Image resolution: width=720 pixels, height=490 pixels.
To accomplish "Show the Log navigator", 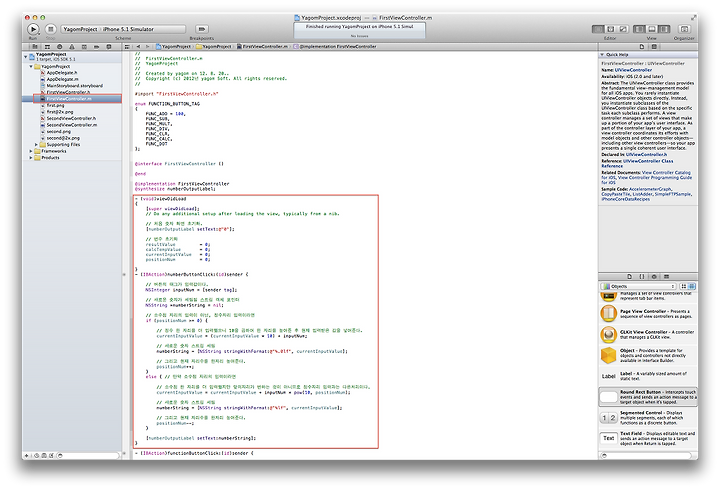I will coord(109,46).
